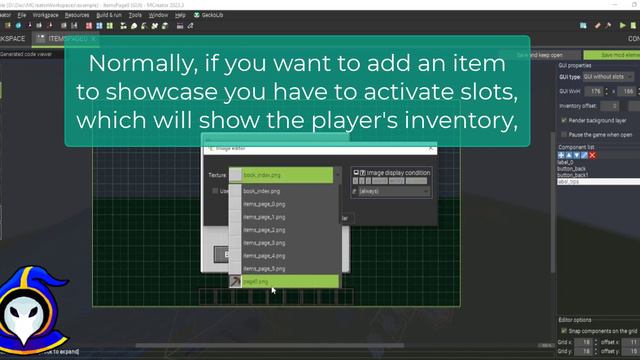Click the pencil-edit toolbar icon

(191, 26)
